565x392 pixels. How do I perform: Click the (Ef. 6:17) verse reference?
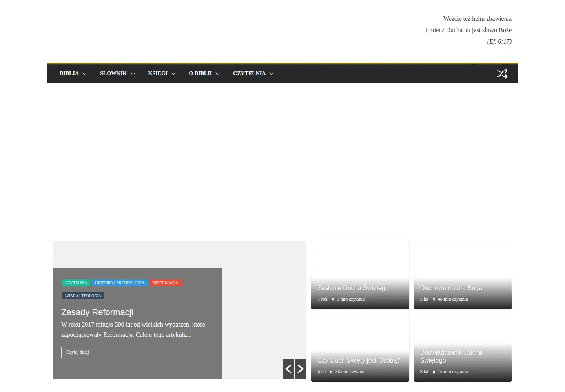(499, 42)
